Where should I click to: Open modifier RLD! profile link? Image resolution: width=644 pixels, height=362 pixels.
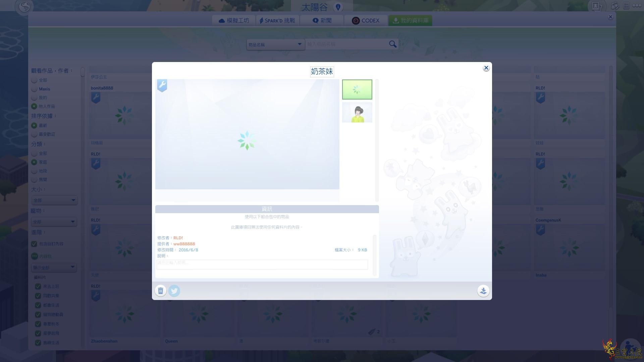[x=178, y=238]
